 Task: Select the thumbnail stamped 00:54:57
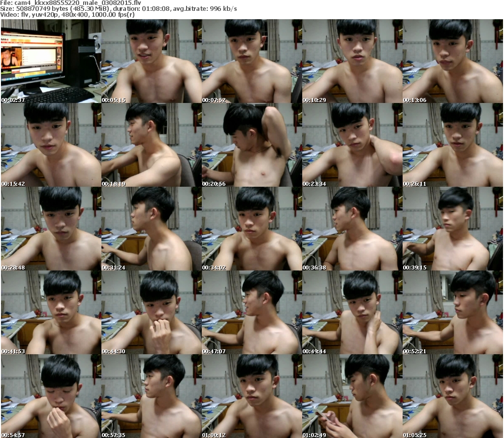[x=51, y=396]
